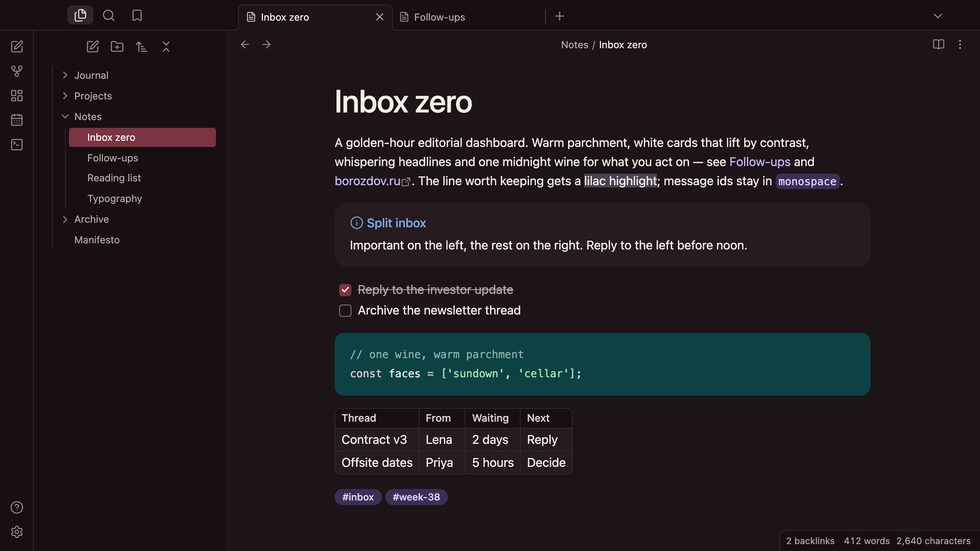
Task: Navigate forward with the right arrow
Action: pyautogui.click(x=266, y=44)
